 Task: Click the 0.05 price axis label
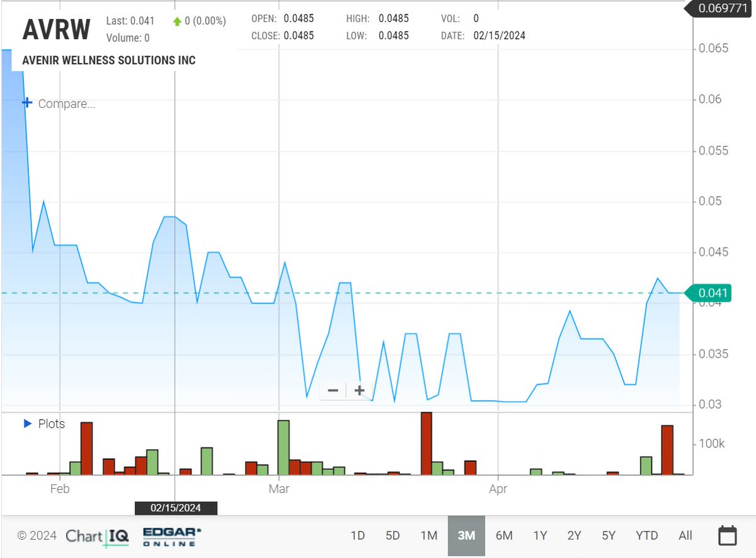click(x=711, y=201)
